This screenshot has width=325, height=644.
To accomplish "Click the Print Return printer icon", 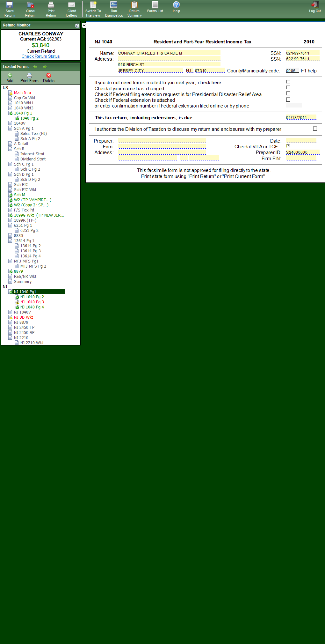I will (x=51, y=5).
